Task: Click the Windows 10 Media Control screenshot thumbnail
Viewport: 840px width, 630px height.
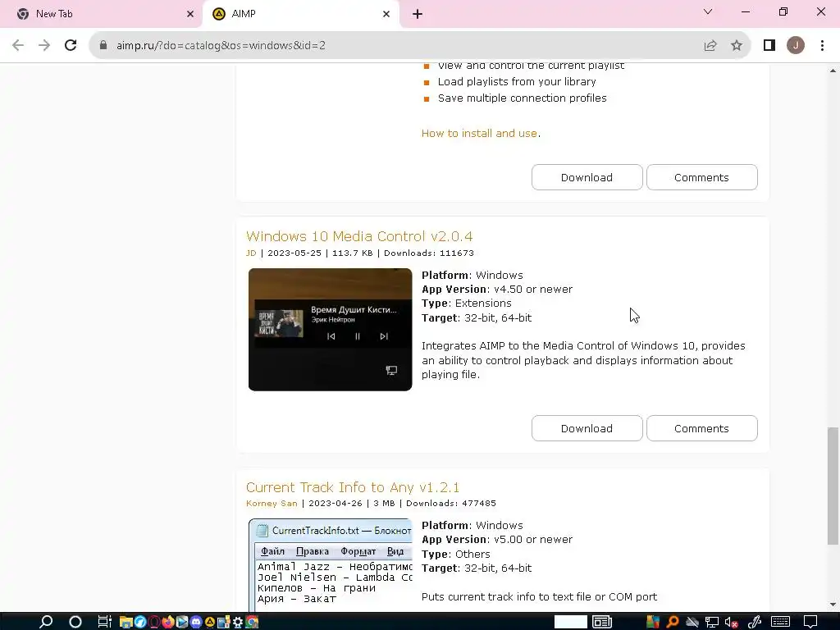Action: click(x=330, y=330)
